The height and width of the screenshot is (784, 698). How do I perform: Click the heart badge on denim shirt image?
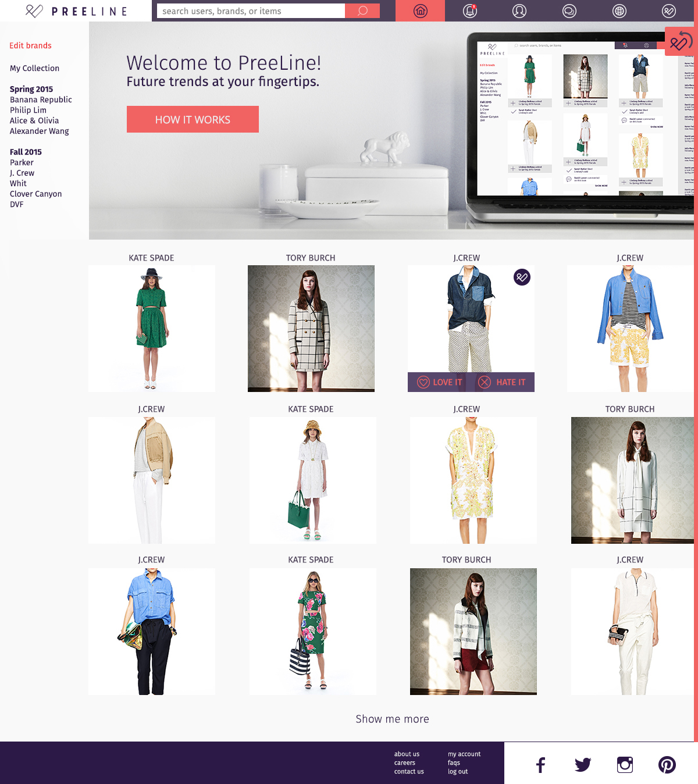click(522, 277)
